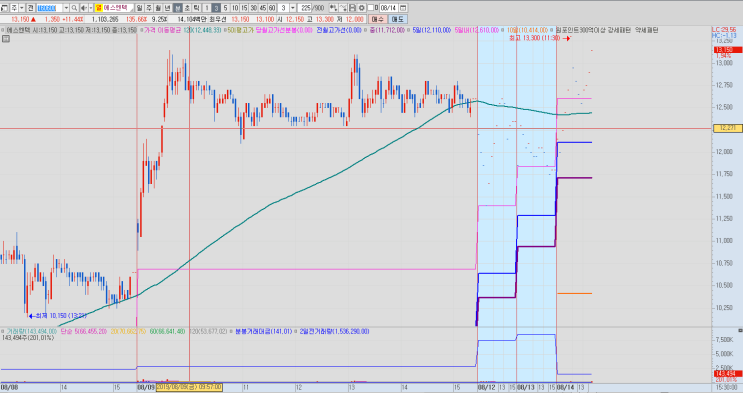Click the volume pane collapse icon

pos(740,329)
